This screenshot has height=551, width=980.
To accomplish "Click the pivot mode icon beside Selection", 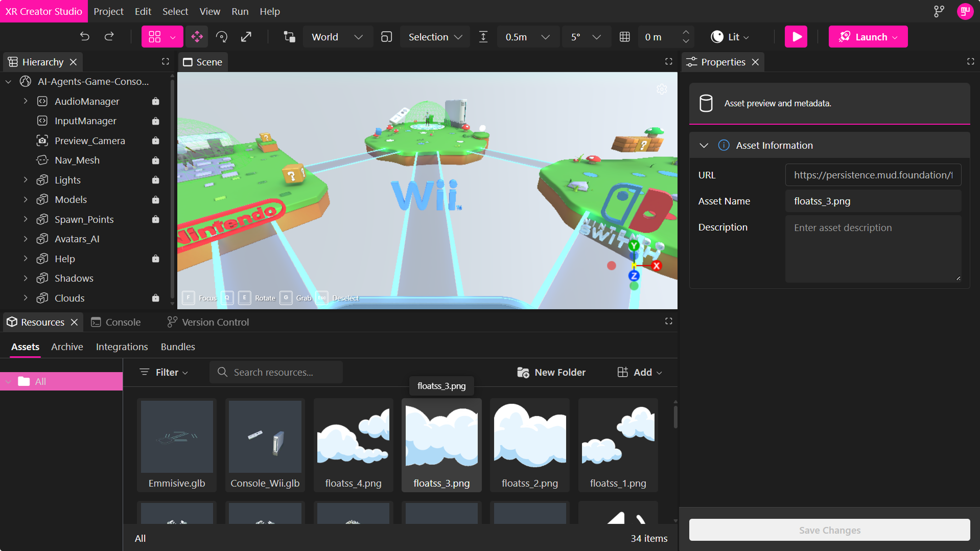I will tap(387, 37).
